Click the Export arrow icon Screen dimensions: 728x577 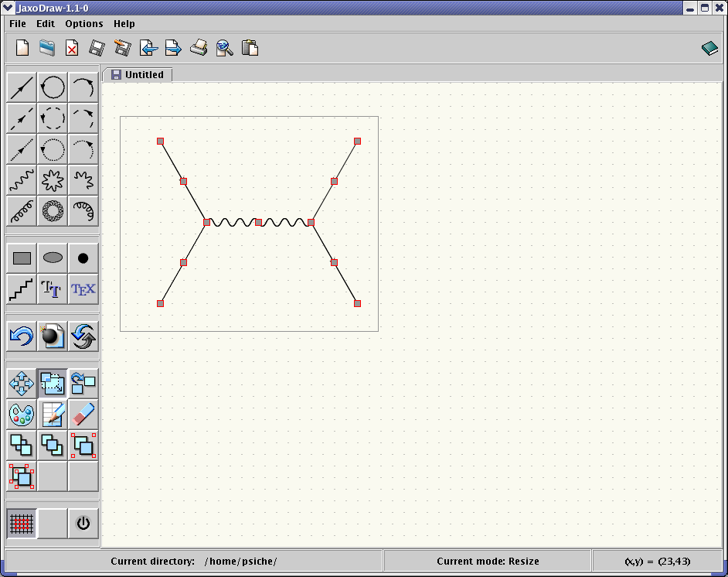(x=173, y=48)
